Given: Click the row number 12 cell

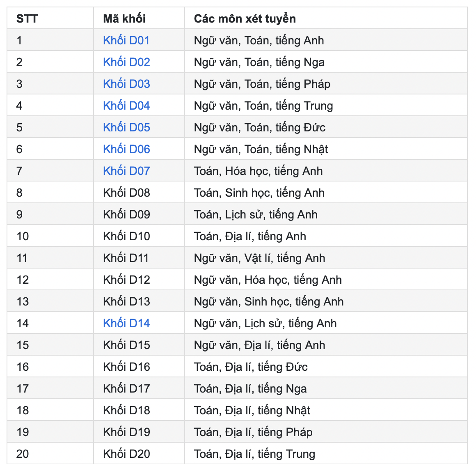Looking at the screenshot, I should [x=23, y=280].
